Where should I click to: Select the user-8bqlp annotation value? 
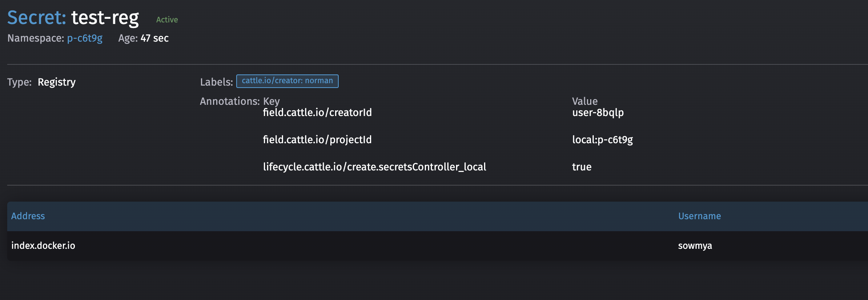click(x=598, y=113)
